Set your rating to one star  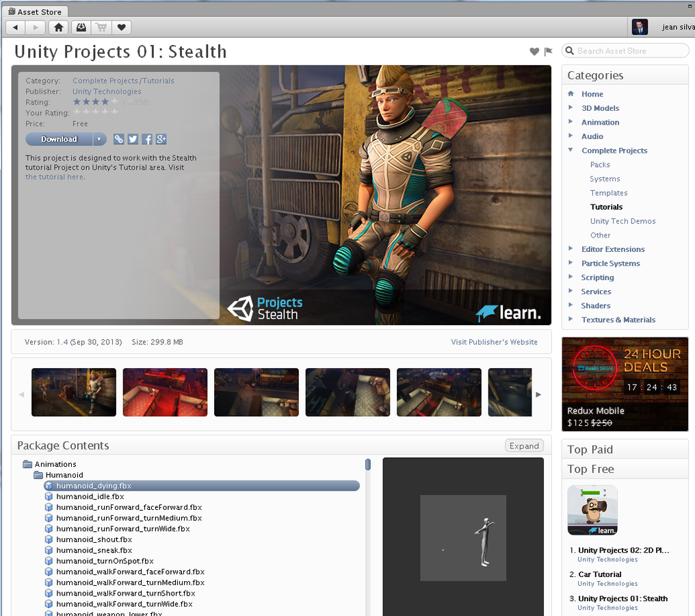pyautogui.click(x=77, y=112)
